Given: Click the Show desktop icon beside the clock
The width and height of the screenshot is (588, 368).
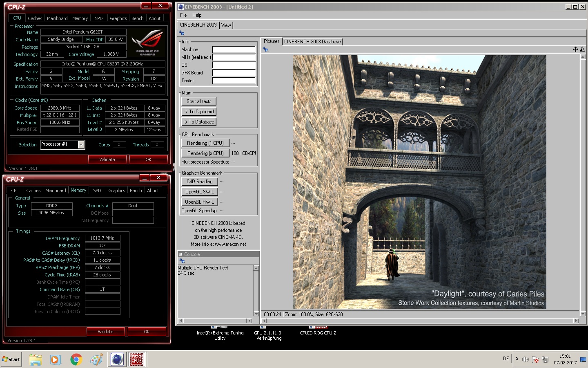Looking at the screenshot, I should coord(583,359).
